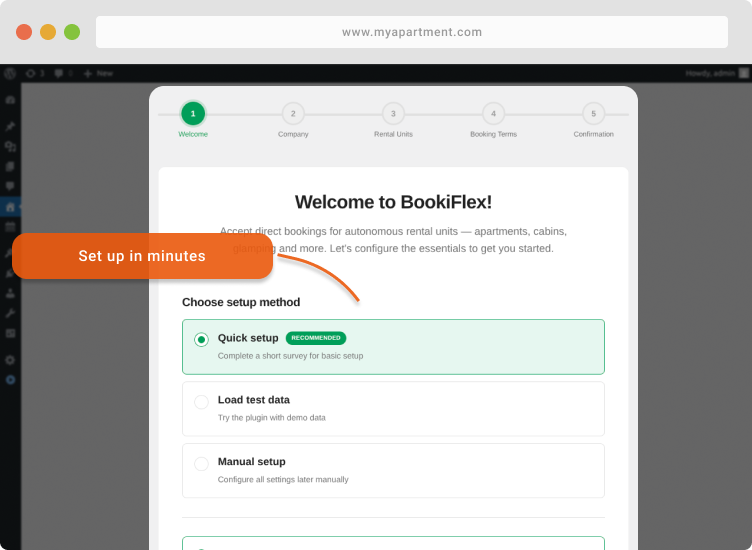Click 'Complete a short survey for basic setup'
Viewport: 752px width, 550px height.
[x=290, y=356]
